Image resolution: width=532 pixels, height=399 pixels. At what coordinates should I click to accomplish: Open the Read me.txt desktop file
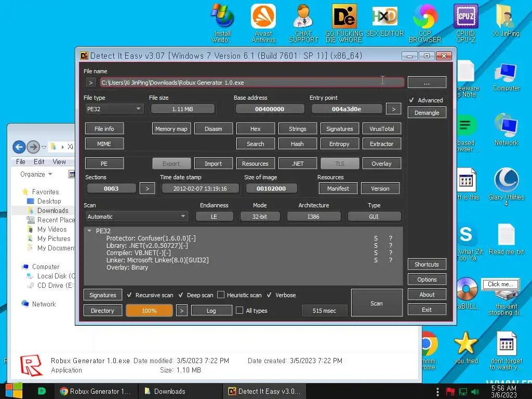tap(506, 239)
